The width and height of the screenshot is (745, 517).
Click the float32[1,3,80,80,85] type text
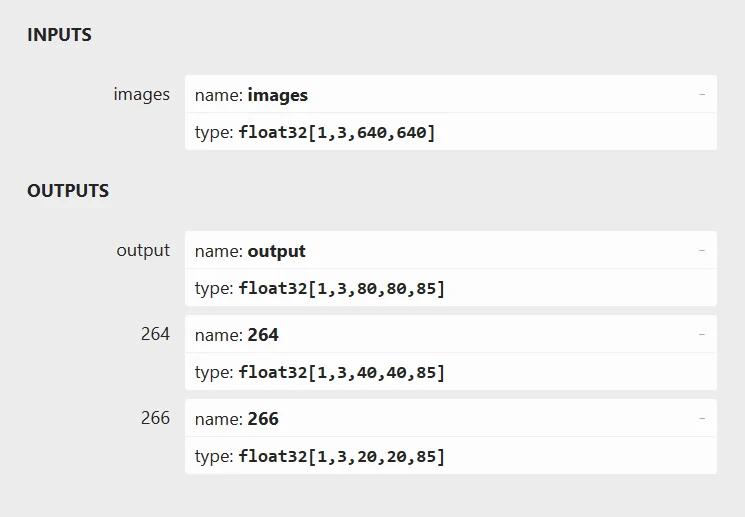click(x=341, y=288)
